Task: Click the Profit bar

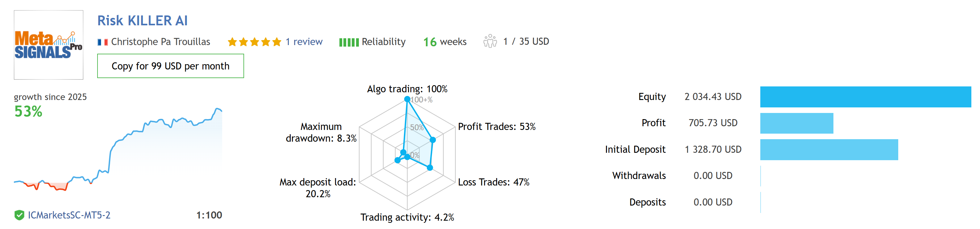Action: [796, 123]
